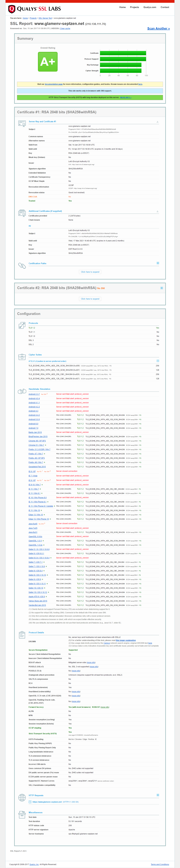Open the Projects menu item
This screenshot has height=868, width=180.
135,7
